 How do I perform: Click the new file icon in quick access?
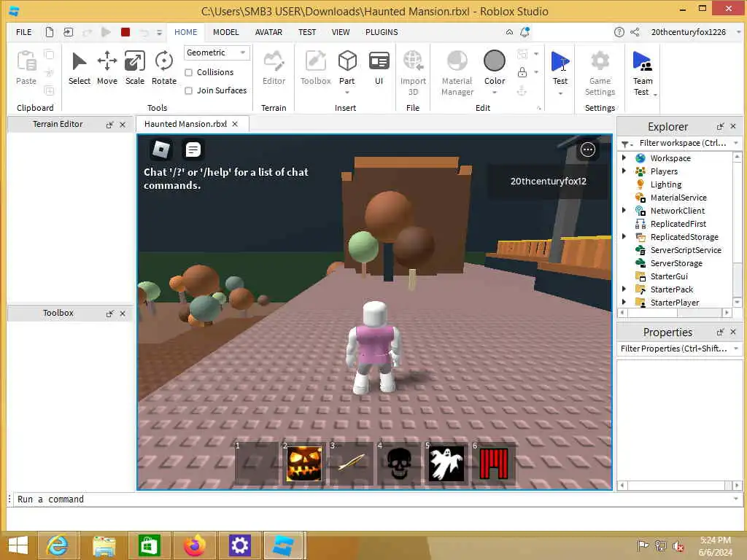click(50, 32)
